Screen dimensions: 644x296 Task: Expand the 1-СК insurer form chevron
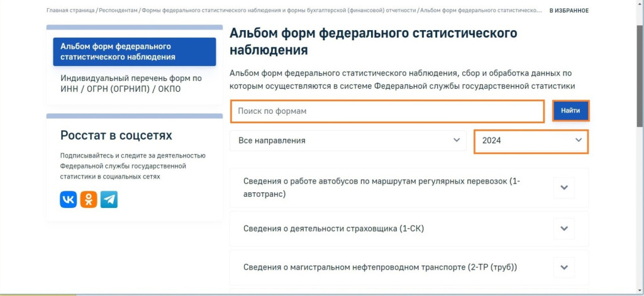coord(564,229)
